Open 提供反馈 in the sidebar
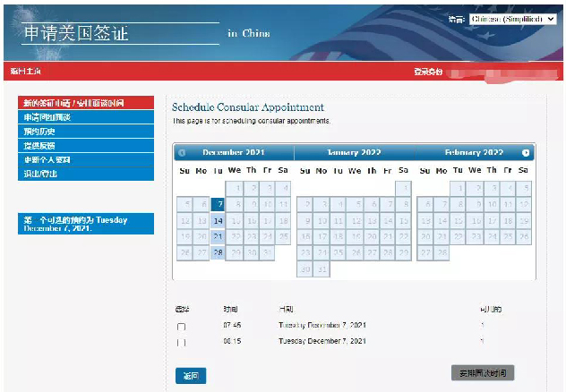The image size is (566, 392). tap(86, 145)
